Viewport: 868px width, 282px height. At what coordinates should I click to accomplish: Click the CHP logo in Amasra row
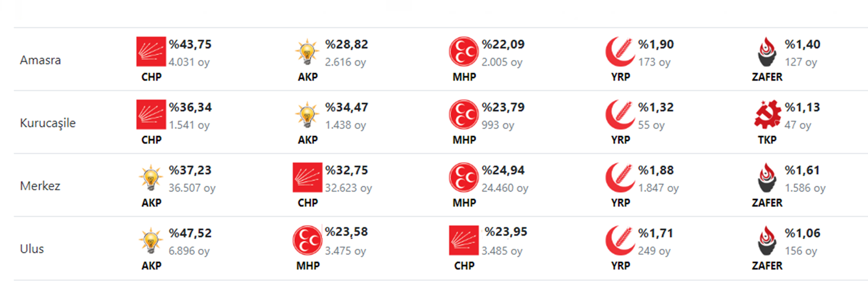click(151, 51)
